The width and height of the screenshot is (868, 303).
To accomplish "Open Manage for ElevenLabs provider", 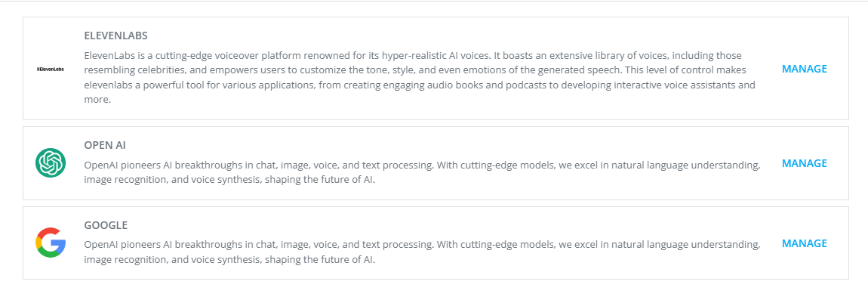I will (x=804, y=69).
